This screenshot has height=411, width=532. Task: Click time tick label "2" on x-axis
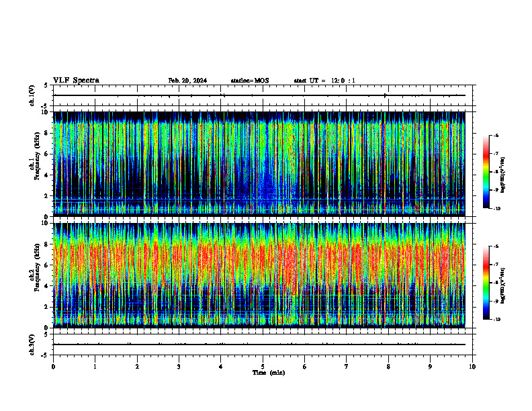137,367
